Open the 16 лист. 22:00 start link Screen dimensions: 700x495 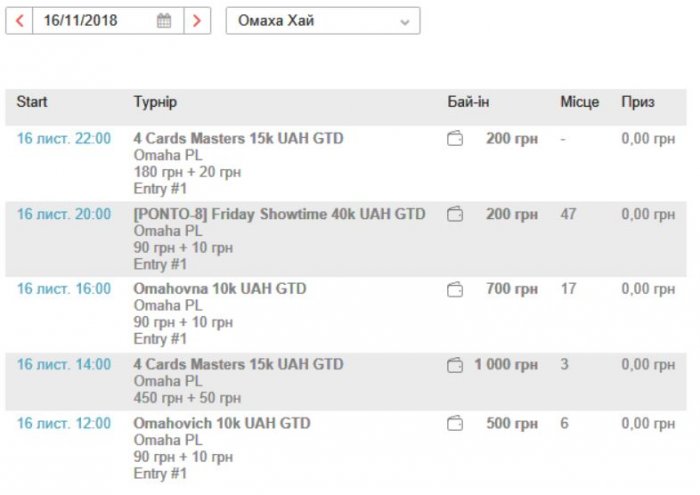tap(64, 139)
